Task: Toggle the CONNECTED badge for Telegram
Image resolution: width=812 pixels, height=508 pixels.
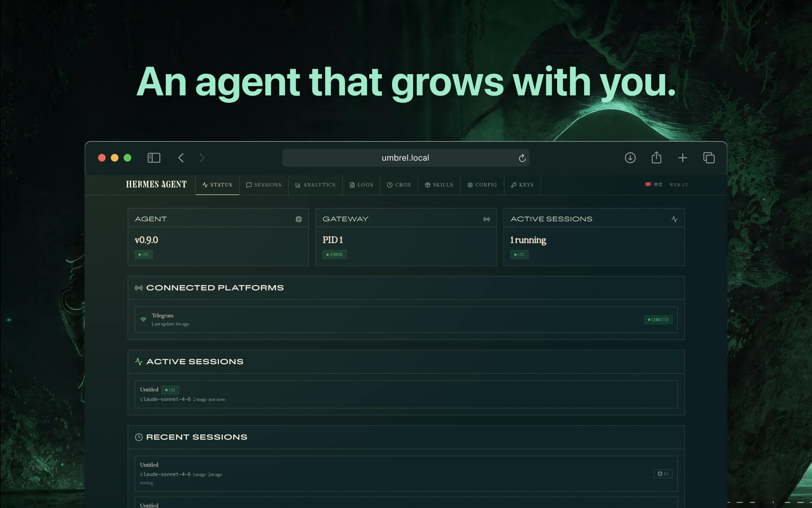Action: point(658,319)
